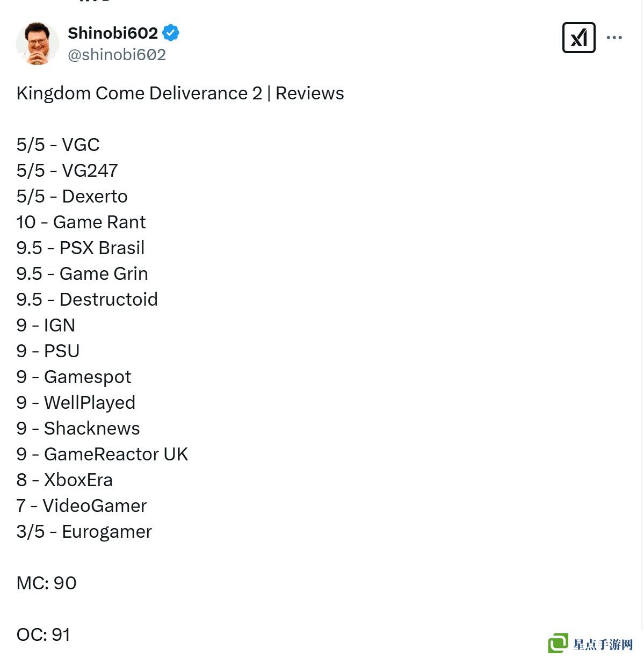Screen dimensions: 644x657
Task: Click the 3/5 - Eurogamer review line
Action: pos(84,531)
